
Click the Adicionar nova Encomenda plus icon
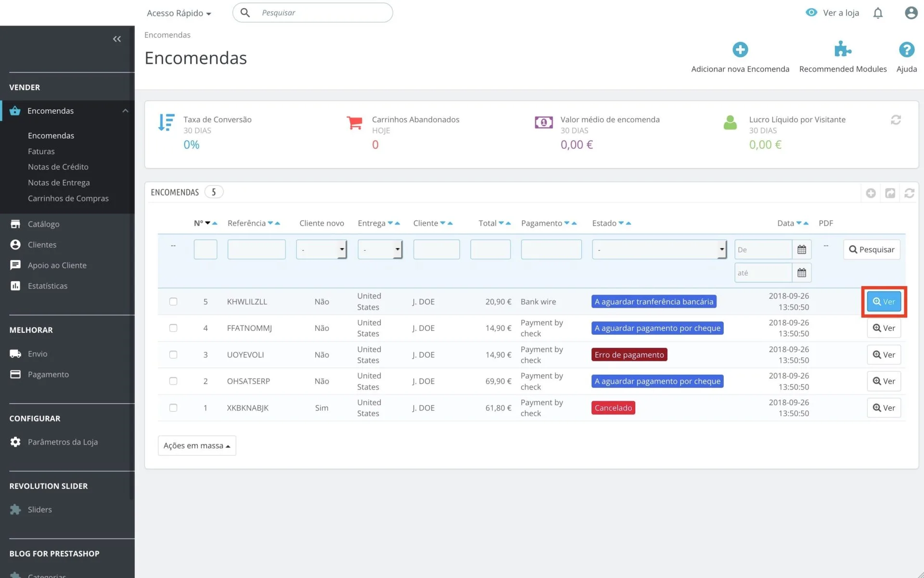[x=740, y=50]
